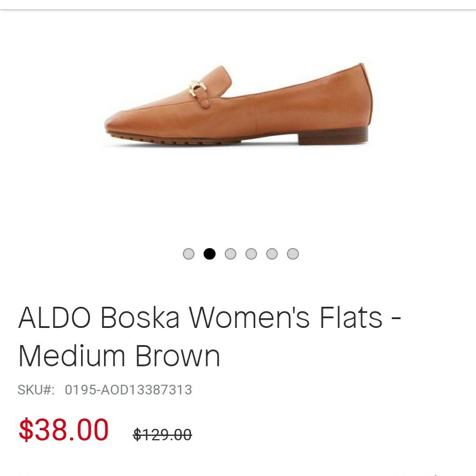This screenshot has width=476, height=476.
Task: Select the SKU#: label
Action: pyautogui.click(x=36, y=390)
